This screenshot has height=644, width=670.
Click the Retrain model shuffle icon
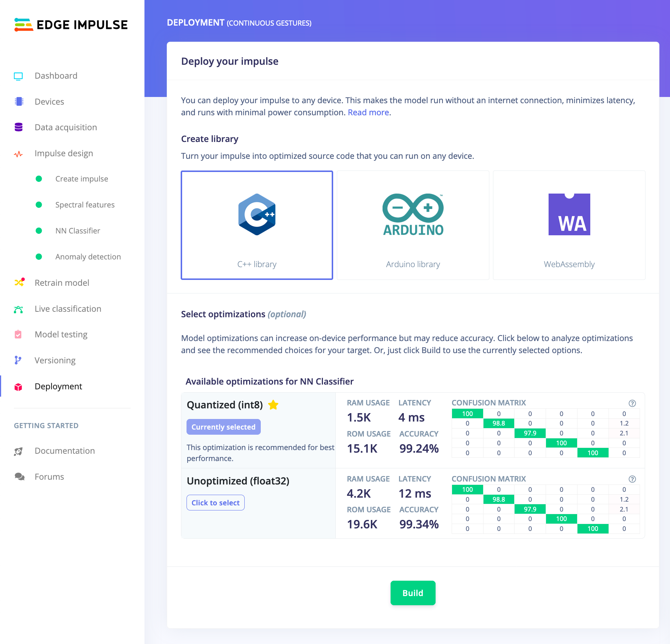(x=19, y=282)
